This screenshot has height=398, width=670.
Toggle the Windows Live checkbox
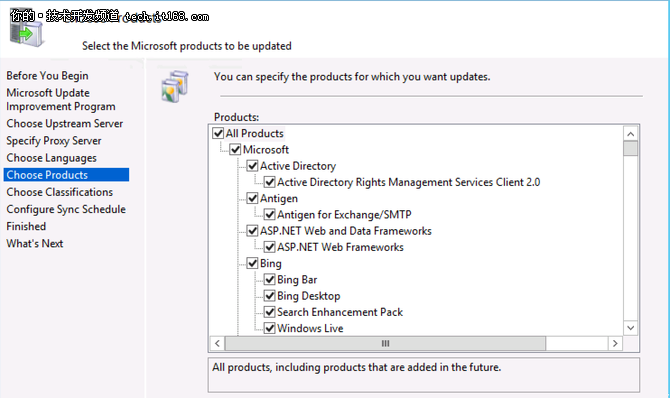pos(269,328)
